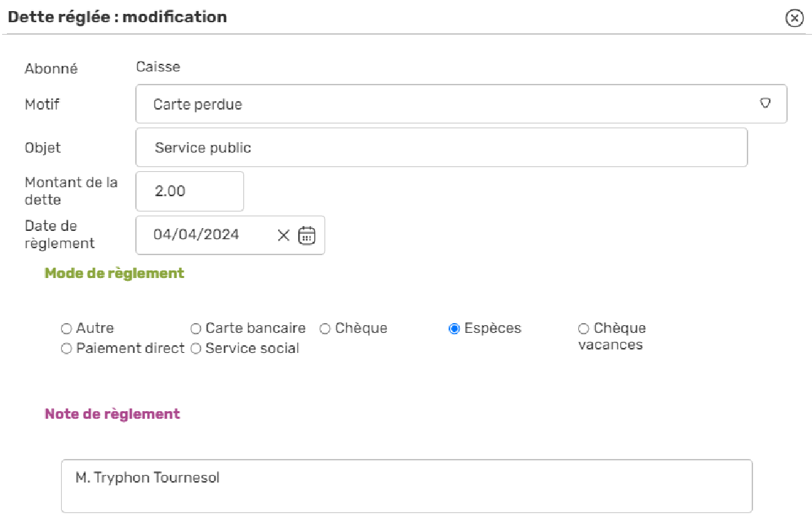
Task: Click the Mode de règlement heading
Action: pos(114,273)
